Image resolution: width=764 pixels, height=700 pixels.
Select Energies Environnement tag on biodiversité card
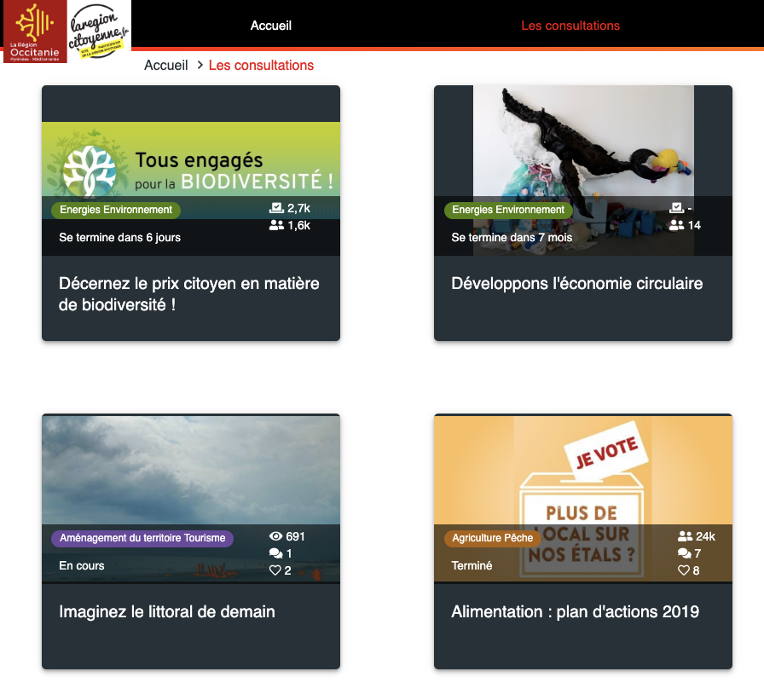click(116, 210)
